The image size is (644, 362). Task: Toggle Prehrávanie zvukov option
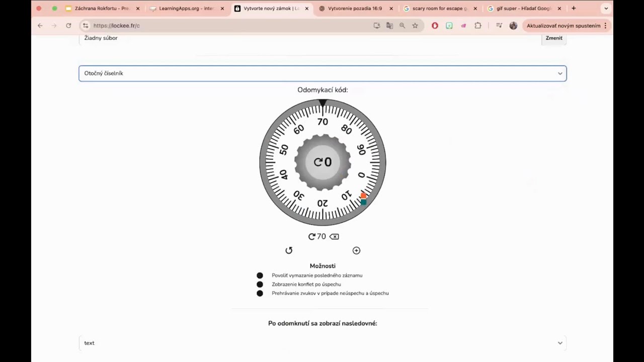[260, 293]
